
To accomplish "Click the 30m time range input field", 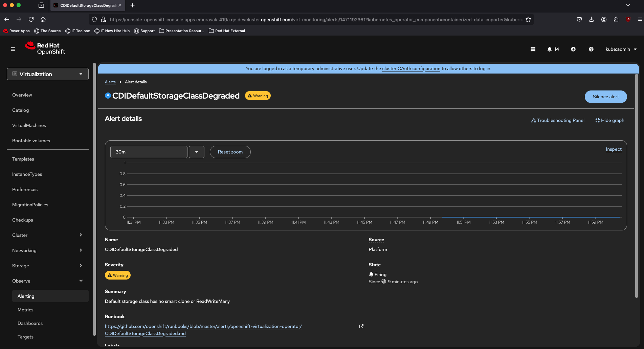I will [x=149, y=152].
